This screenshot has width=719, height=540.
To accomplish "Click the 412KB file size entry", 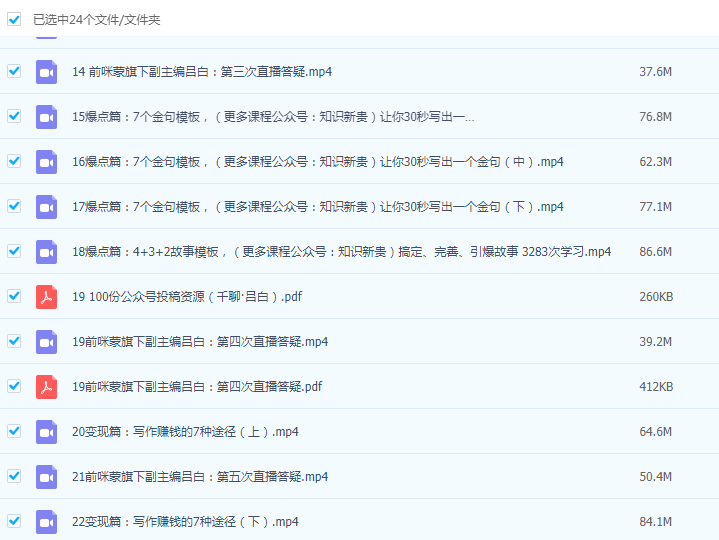I will (655, 387).
